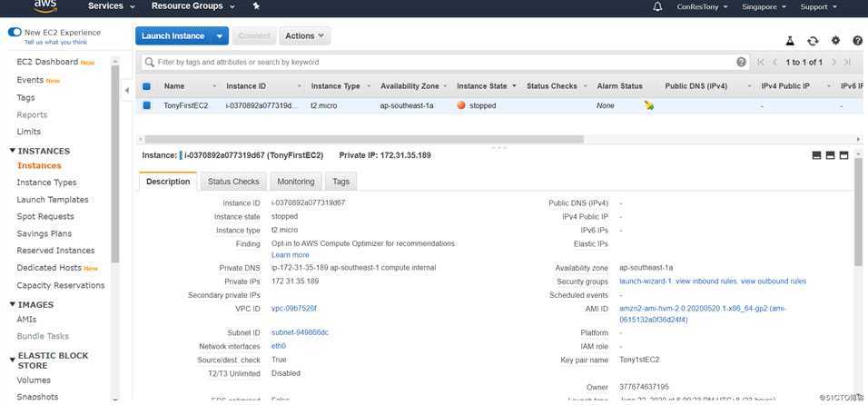The height and width of the screenshot is (405, 868).
Task: Open Instance Types in the sidebar
Action: coord(46,183)
